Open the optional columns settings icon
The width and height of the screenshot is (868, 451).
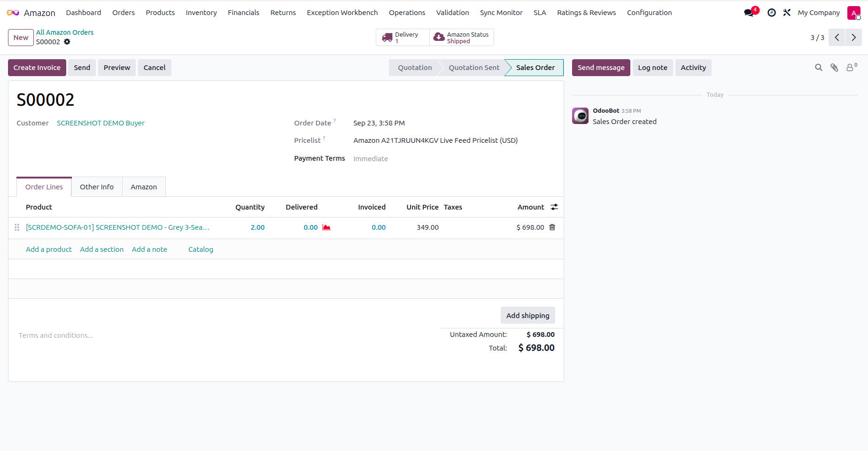coord(554,207)
